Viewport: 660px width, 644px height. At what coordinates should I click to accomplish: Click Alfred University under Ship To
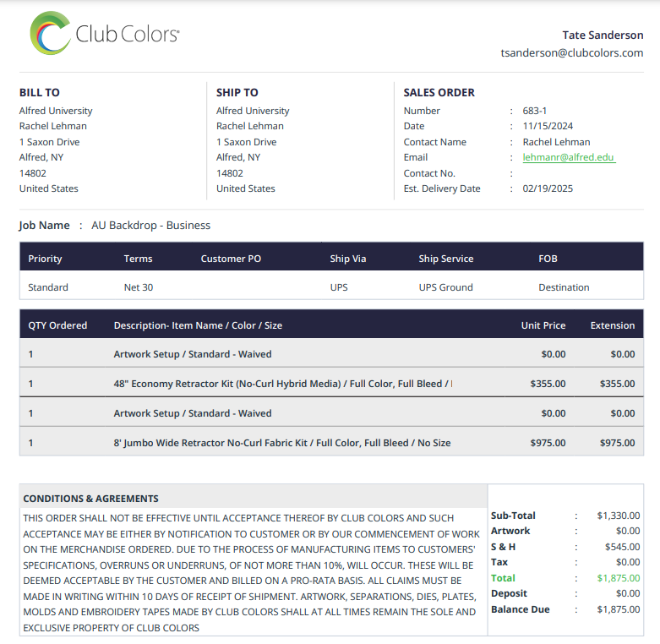[x=253, y=111]
